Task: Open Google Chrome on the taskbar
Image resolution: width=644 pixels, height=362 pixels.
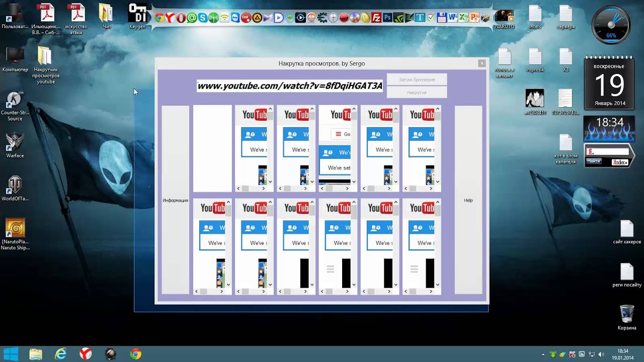Action: pyautogui.click(x=135, y=354)
